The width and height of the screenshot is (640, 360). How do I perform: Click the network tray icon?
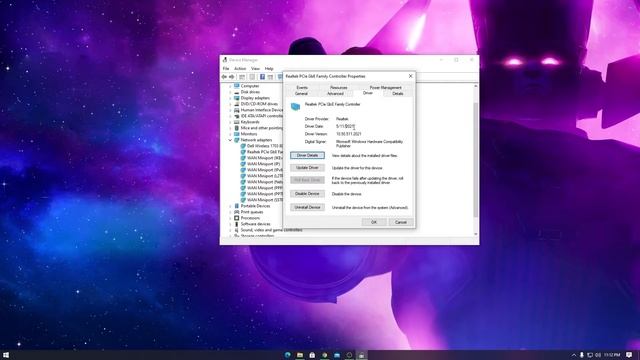point(590,355)
